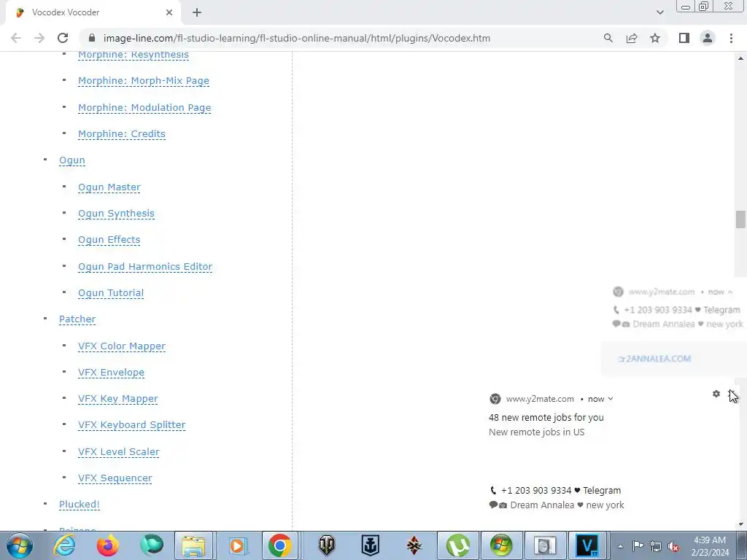Viewport: 747px width, 560px height.
Task: Launch Firefox from the taskbar
Action: (108, 545)
